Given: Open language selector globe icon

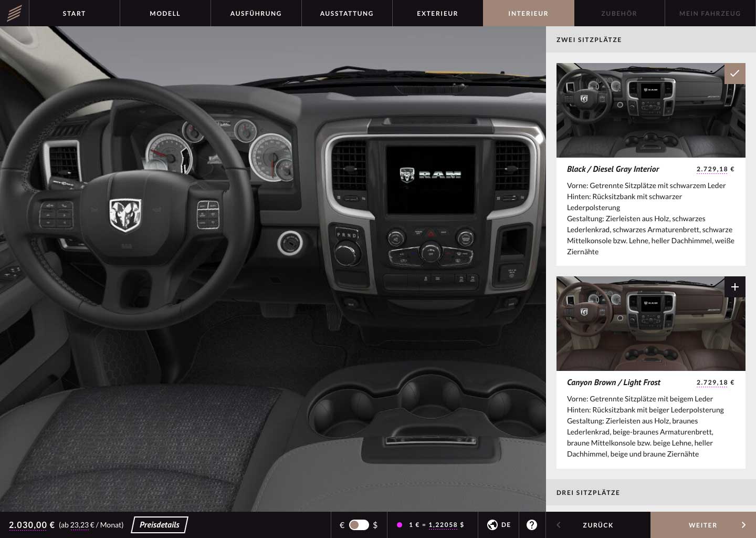Looking at the screenshot, I should [x=492, y=525].
